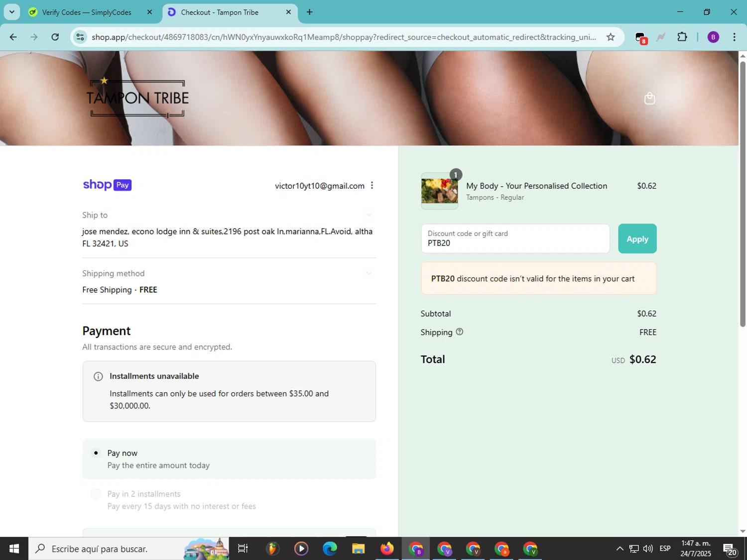Click the browser address bar URL
Image resolution: width=747 pixels, height=560 pixels.
(x=344, y=37)
